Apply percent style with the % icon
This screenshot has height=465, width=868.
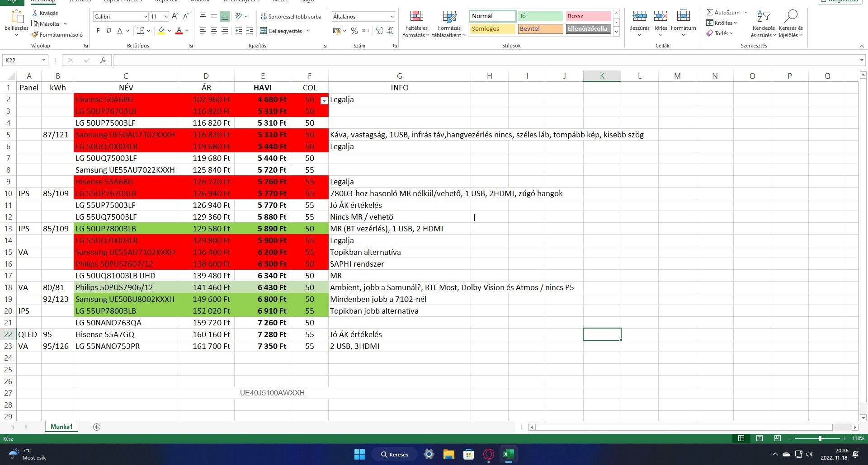354,31
